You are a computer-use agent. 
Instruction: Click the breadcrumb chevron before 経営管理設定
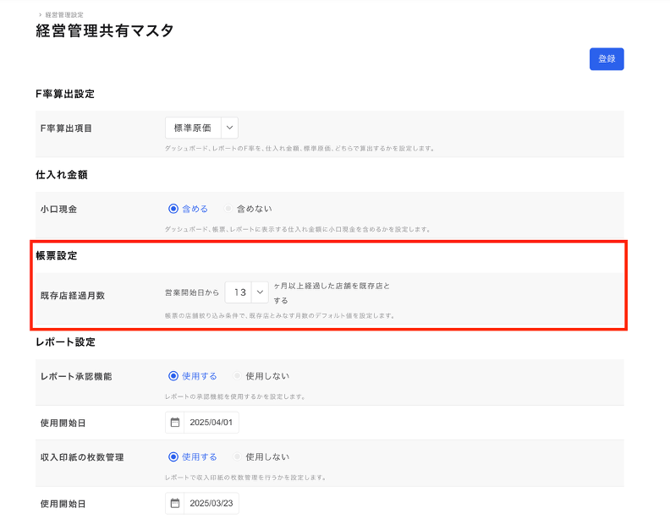pos(40,16)
